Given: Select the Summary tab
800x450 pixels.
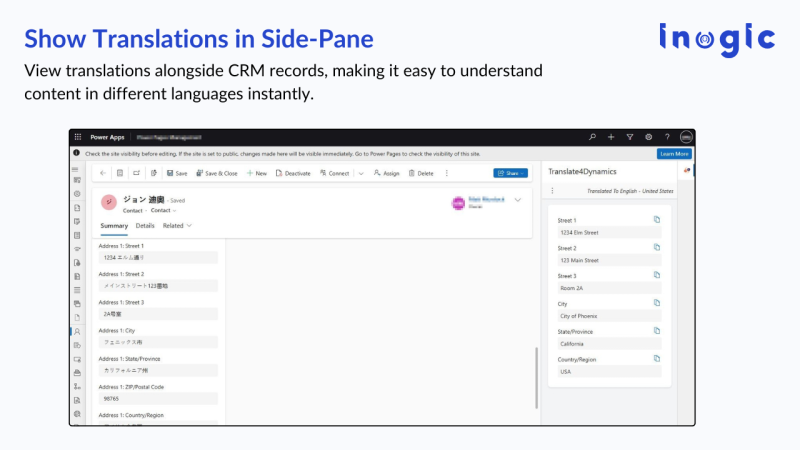Looking at the screenshot, I should [x=114, y=226].
